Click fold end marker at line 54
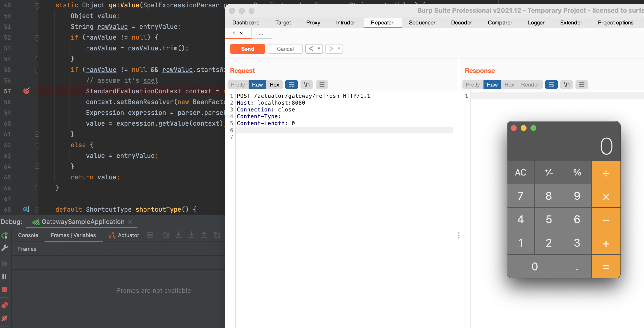Screen dimensions: 644x328 (37, 59)
